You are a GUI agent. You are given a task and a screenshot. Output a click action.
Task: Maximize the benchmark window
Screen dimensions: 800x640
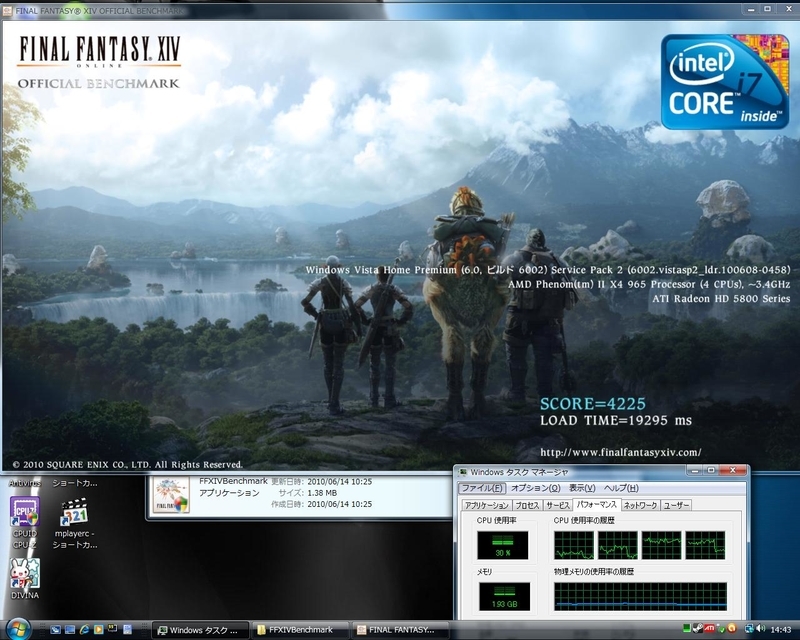(x=767, y=9)
